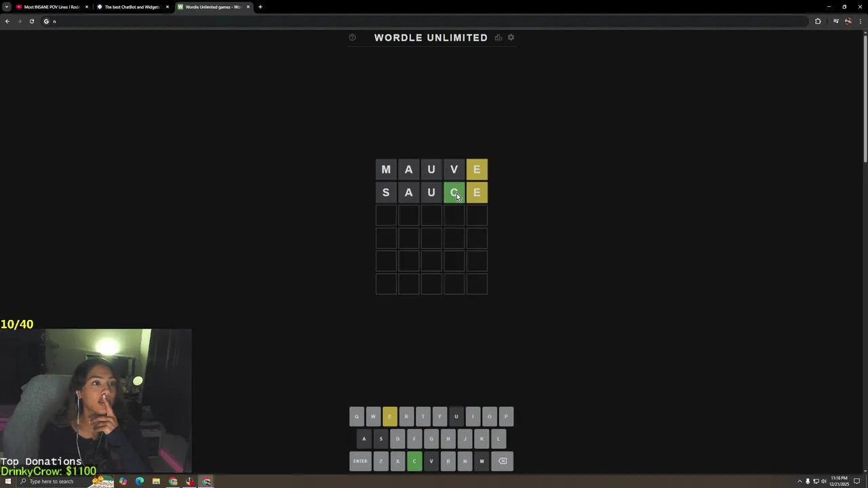Close the Wordle Unlimited games tab

click(x=248, y=7)
